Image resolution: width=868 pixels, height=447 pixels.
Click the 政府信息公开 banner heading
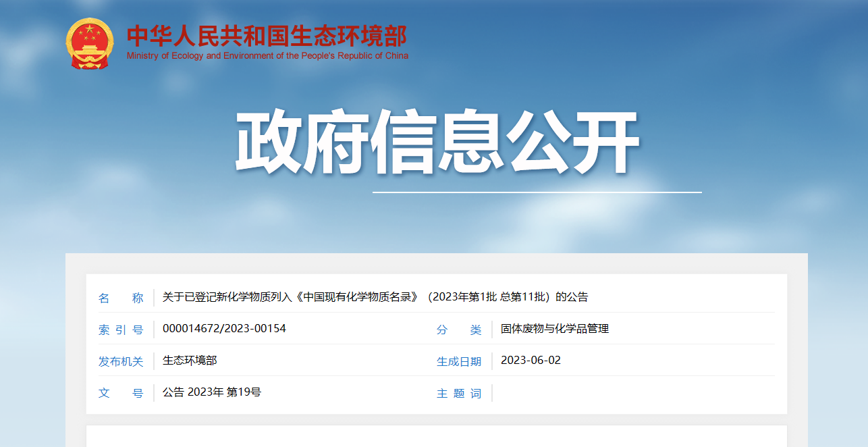(x=437, y=142)
